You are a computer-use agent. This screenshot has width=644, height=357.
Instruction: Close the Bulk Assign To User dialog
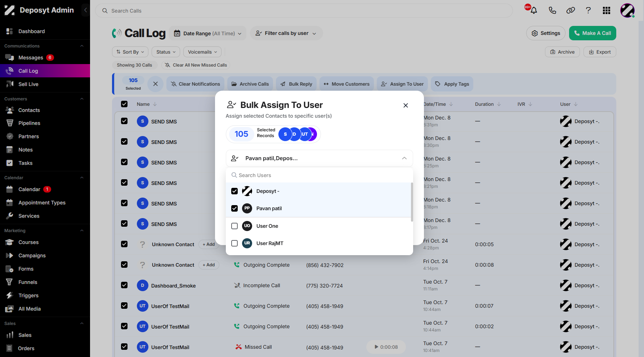[x=406, y=105]
